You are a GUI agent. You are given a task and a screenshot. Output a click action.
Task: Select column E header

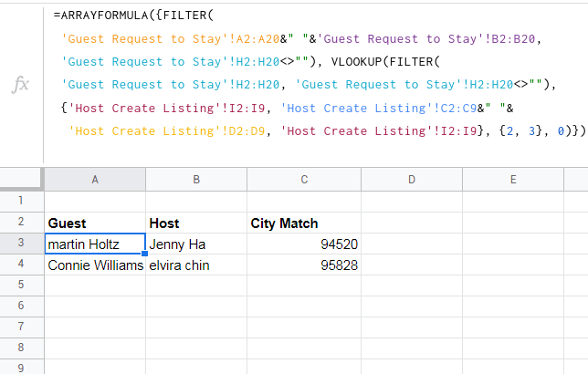click(513, 180)
